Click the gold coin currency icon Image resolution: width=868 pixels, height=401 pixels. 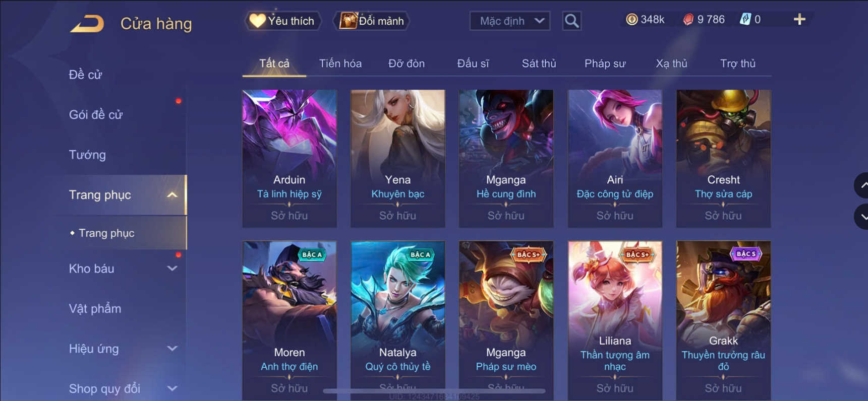631,19
